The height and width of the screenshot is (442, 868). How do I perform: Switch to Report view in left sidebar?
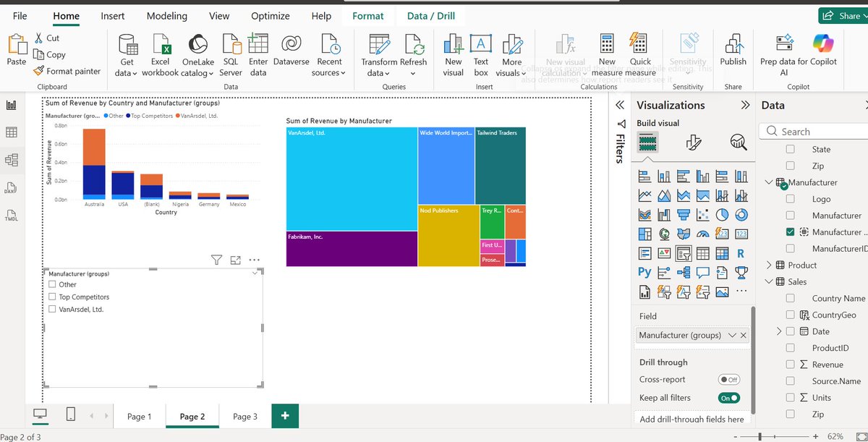(12, 106)
